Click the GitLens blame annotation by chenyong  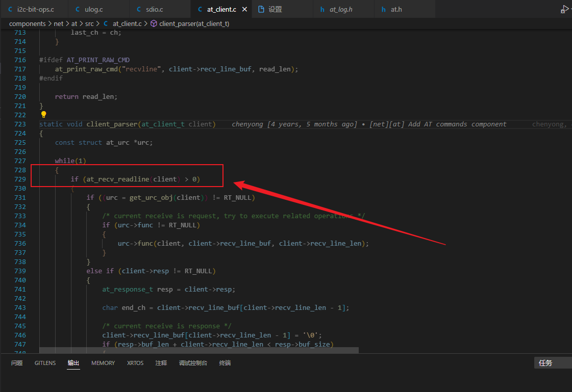(x=369, y=124)
